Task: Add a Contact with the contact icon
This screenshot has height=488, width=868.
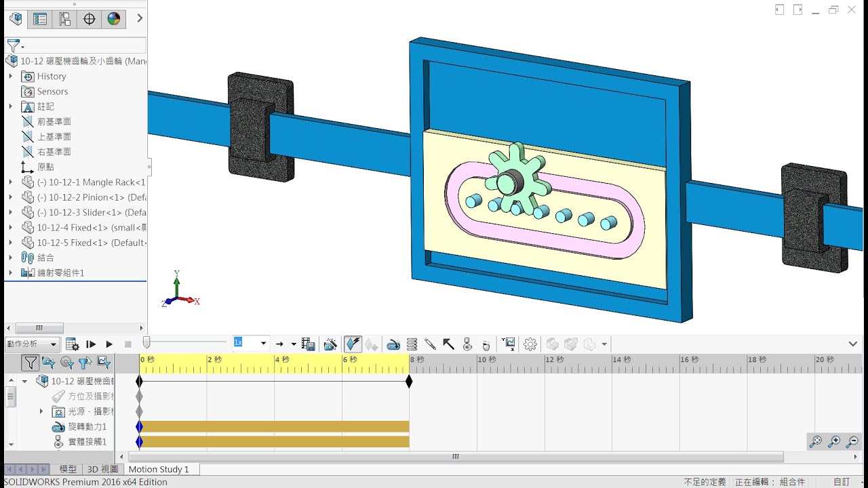Action: click(467, 344)
